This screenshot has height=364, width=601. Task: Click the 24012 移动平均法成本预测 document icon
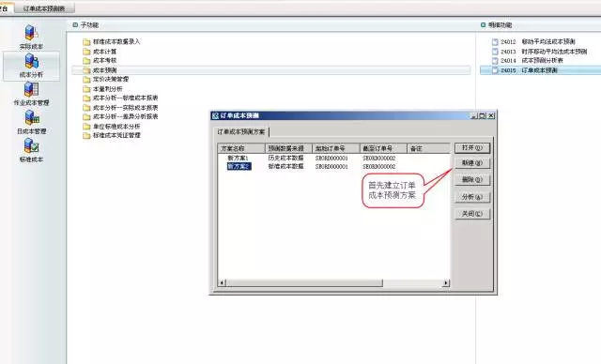point(495,41)
